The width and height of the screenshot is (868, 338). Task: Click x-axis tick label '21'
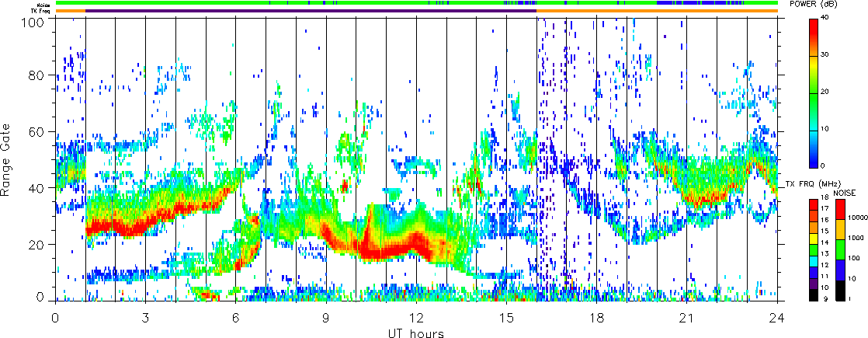[x=687, y=317]
